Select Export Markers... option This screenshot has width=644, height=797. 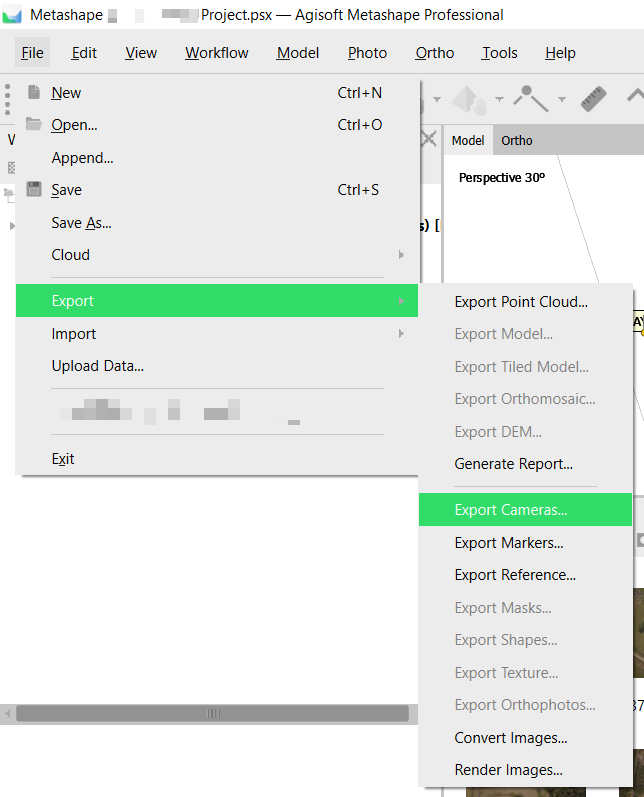point(526,542)
